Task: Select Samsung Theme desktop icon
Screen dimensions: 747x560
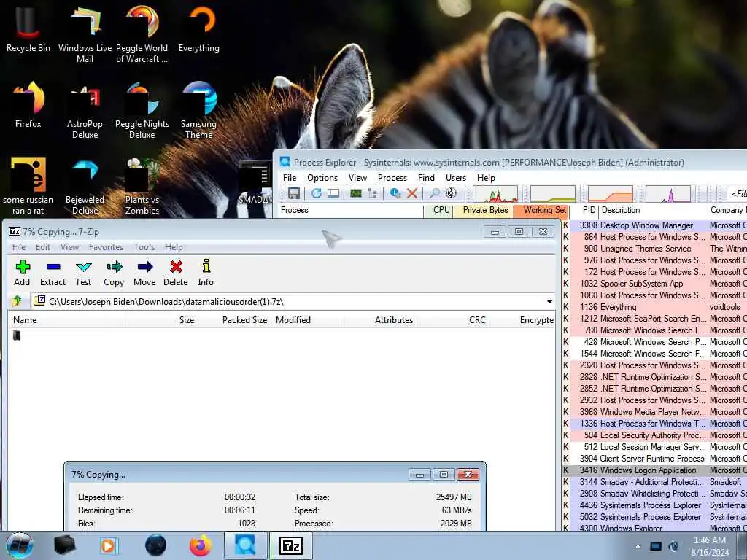Action: click(x=198, y=110)
